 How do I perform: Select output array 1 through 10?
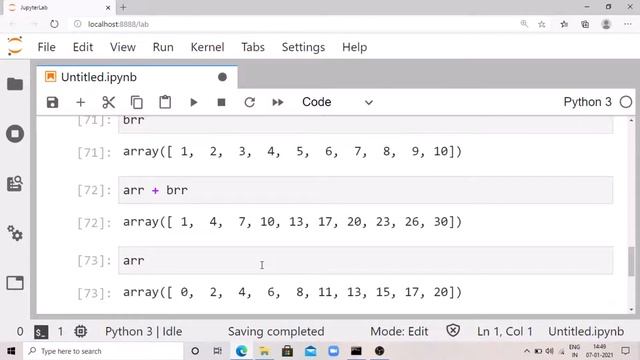292,152
